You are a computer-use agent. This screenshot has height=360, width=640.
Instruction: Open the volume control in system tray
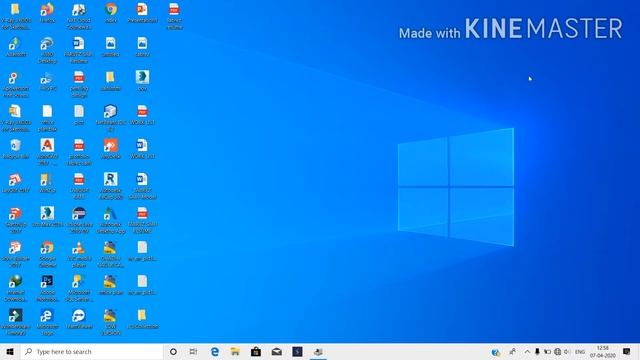[x=567, y=352]
